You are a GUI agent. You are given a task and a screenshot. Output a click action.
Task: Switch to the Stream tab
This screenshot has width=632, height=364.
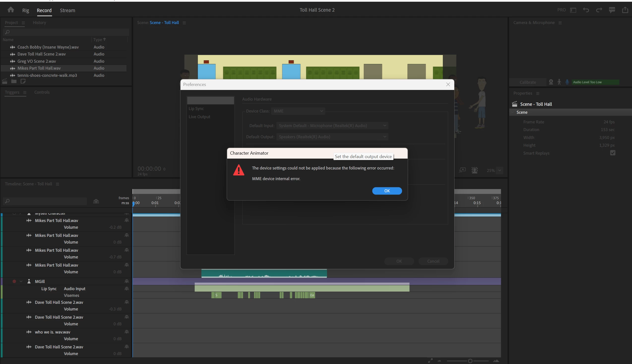(x=67, y=10)
